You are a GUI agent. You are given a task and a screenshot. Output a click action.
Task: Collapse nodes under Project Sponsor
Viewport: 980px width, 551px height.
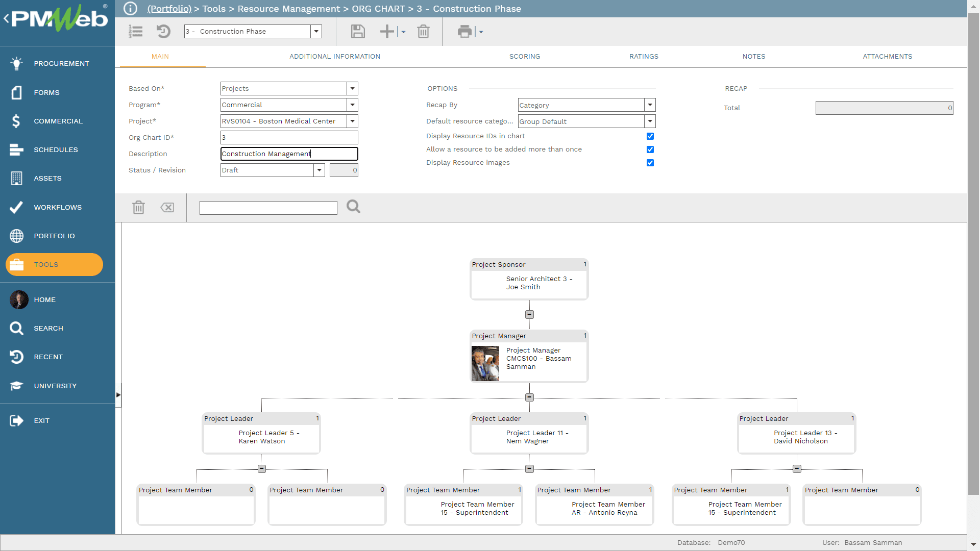point(529,315)
